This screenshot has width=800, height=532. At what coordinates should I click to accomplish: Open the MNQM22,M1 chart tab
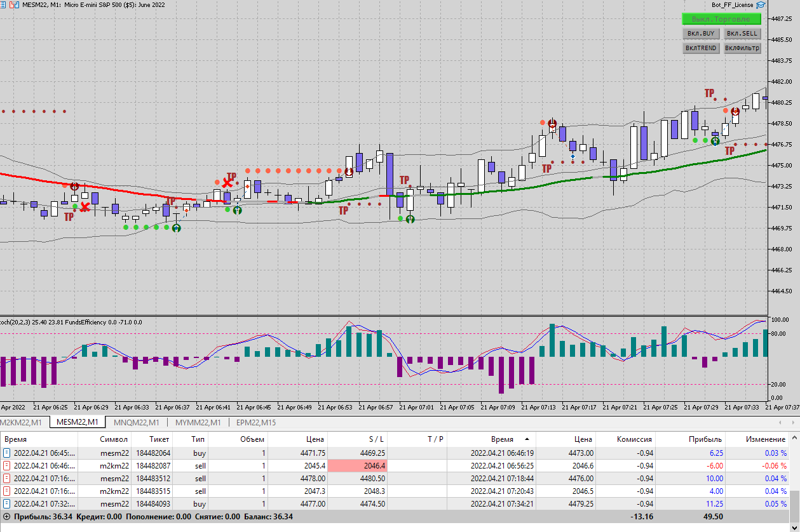pyautogui.click(x=136, y=422)
